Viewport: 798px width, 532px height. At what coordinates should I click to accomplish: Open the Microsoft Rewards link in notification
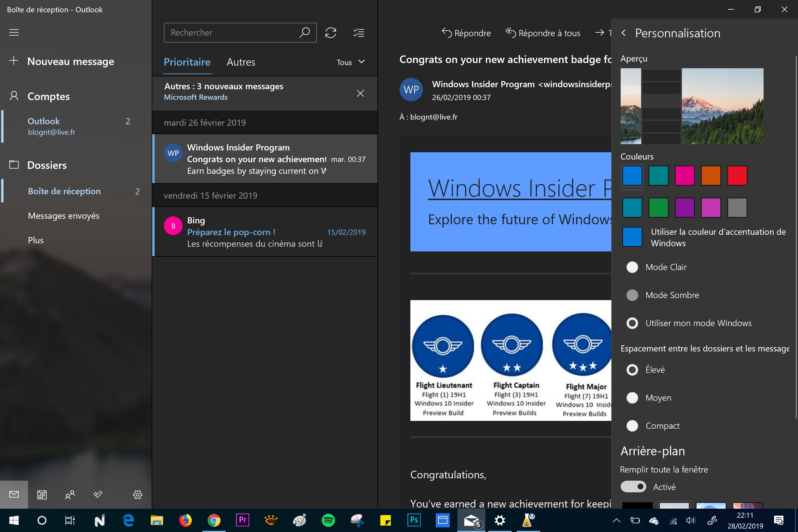click(x=196, y=97)
